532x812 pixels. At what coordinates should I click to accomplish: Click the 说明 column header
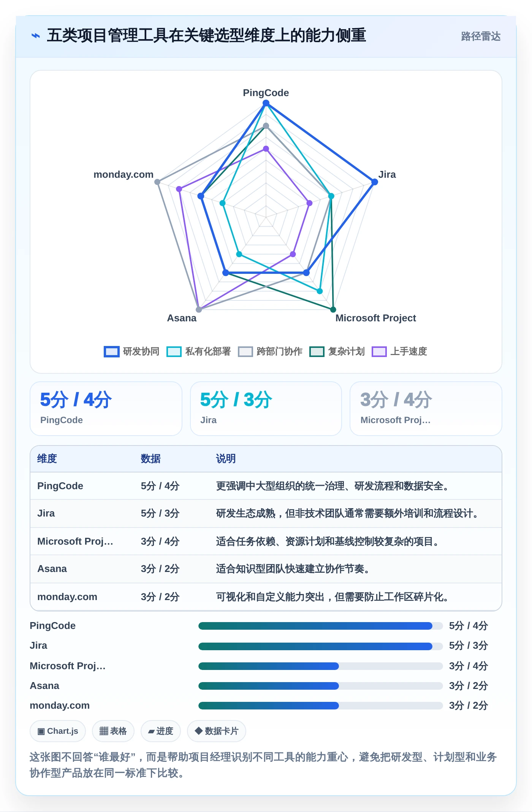coord(226,459)
